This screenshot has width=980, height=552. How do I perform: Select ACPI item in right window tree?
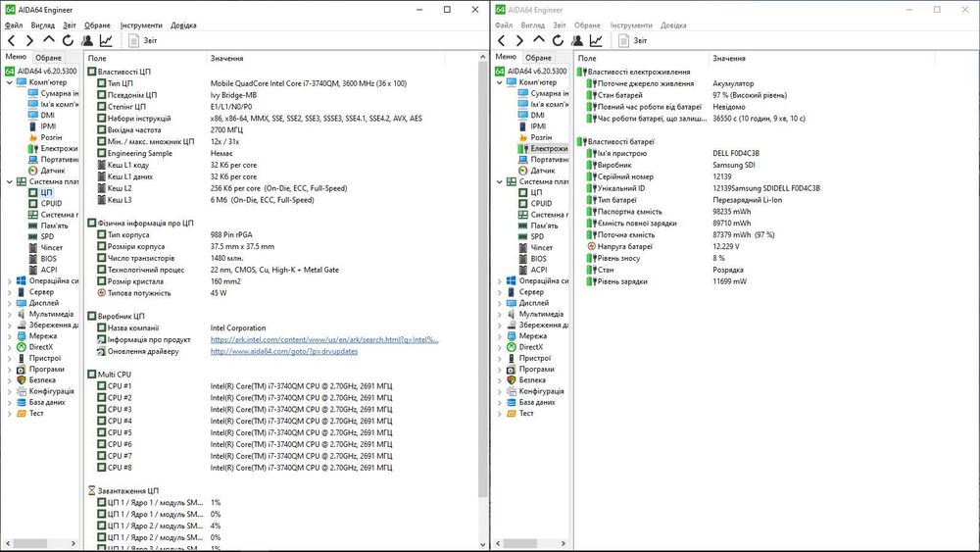point(533,270)
